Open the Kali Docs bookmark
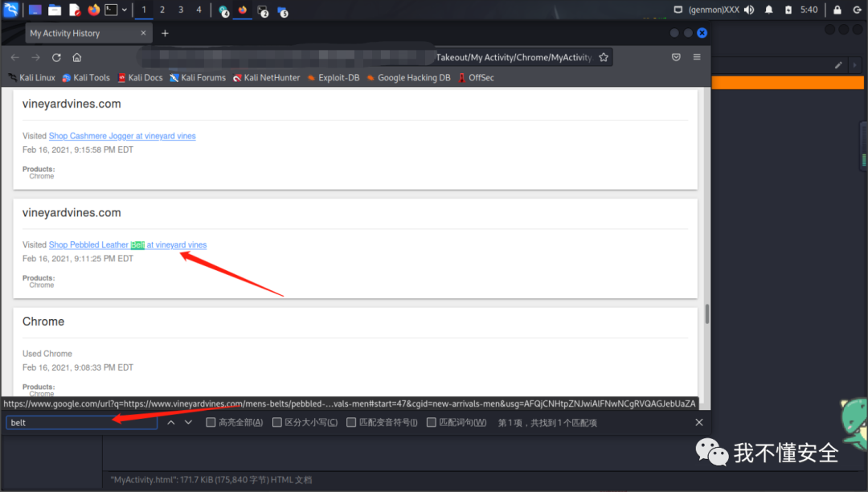868x492 pixels. pos(140,78)
